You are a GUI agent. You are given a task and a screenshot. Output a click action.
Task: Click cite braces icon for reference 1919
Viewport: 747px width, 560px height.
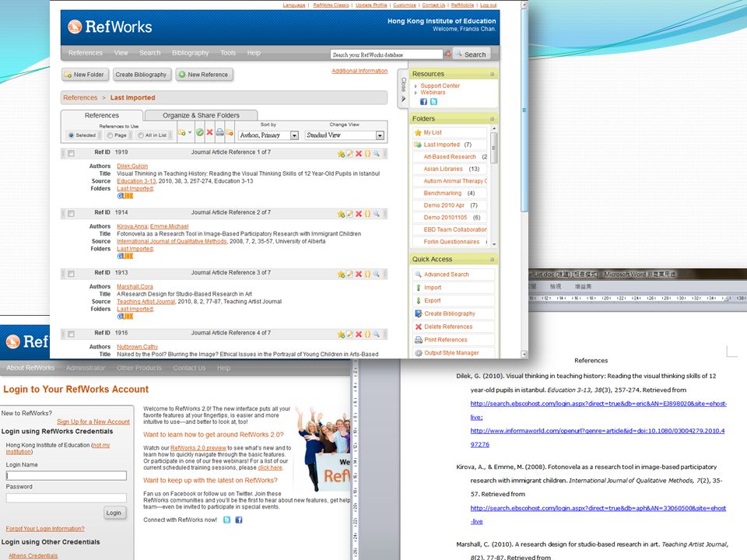coord(367,154)
